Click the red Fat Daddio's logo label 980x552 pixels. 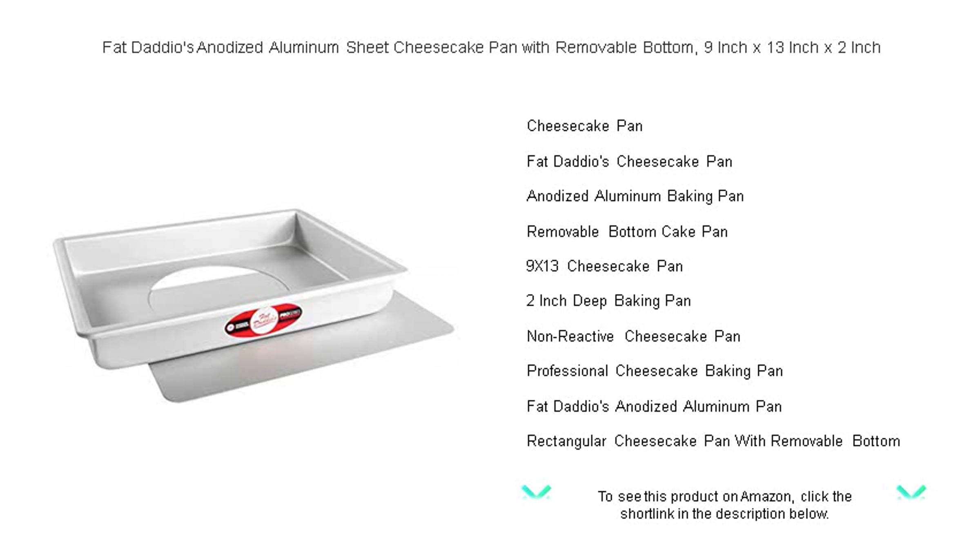tap(263, 320)
